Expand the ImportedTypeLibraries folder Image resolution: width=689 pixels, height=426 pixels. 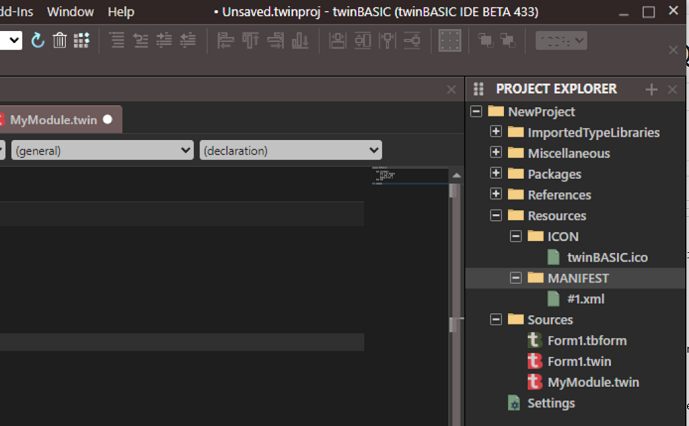tap(496, 132)
